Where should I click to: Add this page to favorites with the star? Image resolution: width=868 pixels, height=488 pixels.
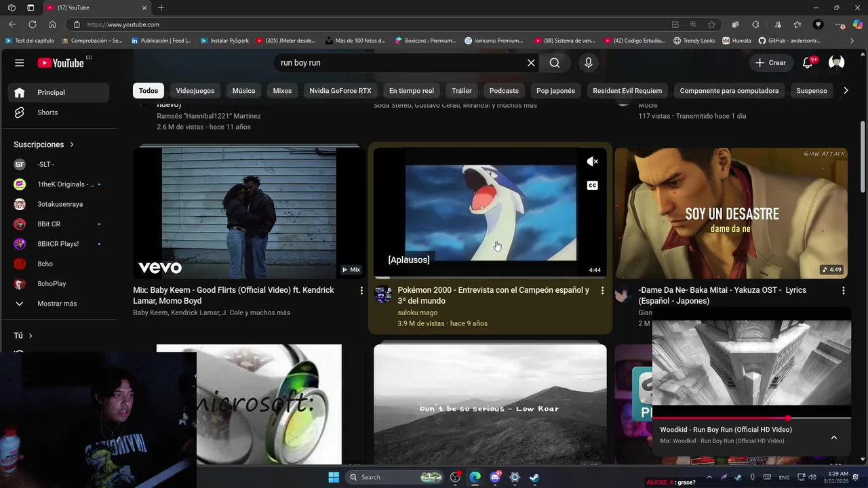[x=711, y=24]
